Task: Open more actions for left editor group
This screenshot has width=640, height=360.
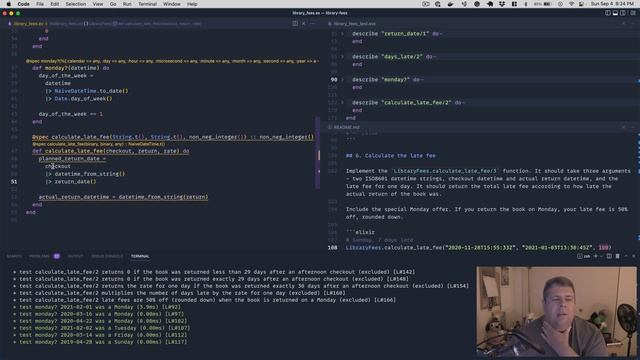Action: click(313, 24)
